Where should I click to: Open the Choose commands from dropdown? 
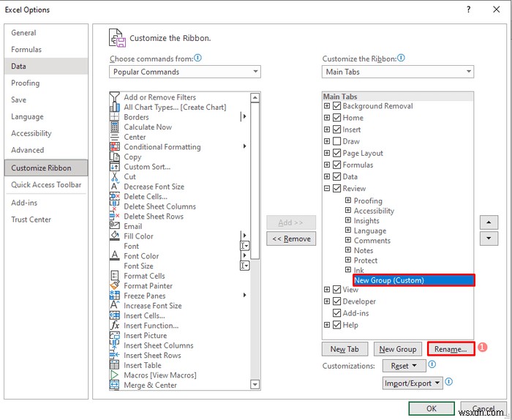185,72
